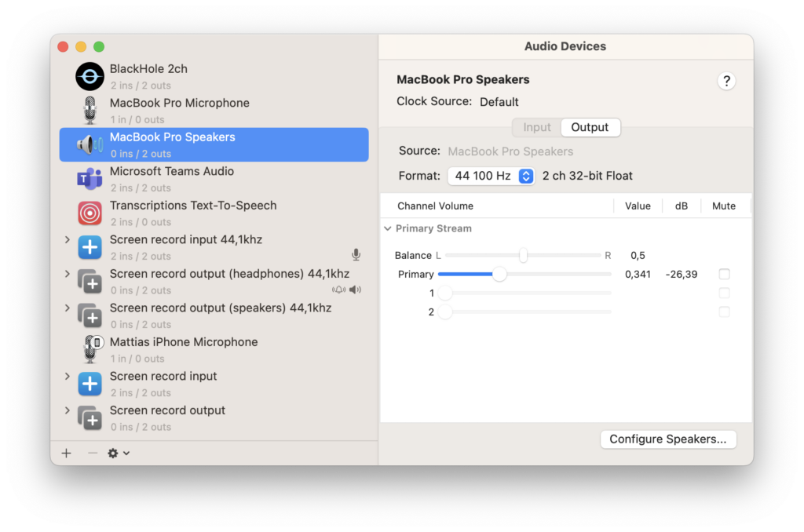Viewport: 804px width, 532px height.
Task: Click the Mattias iPhone Microphone icon
Action: click(x=90, y=350)
